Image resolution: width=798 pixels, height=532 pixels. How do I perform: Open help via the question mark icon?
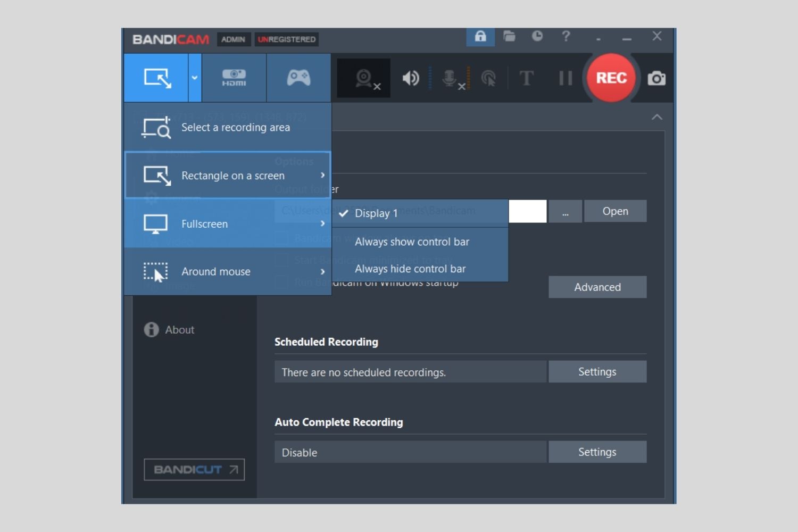click(566, 36)
